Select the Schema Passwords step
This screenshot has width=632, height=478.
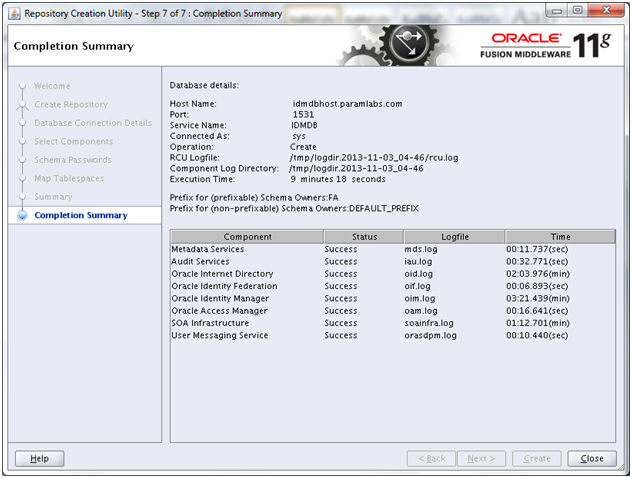coord(73,160)
